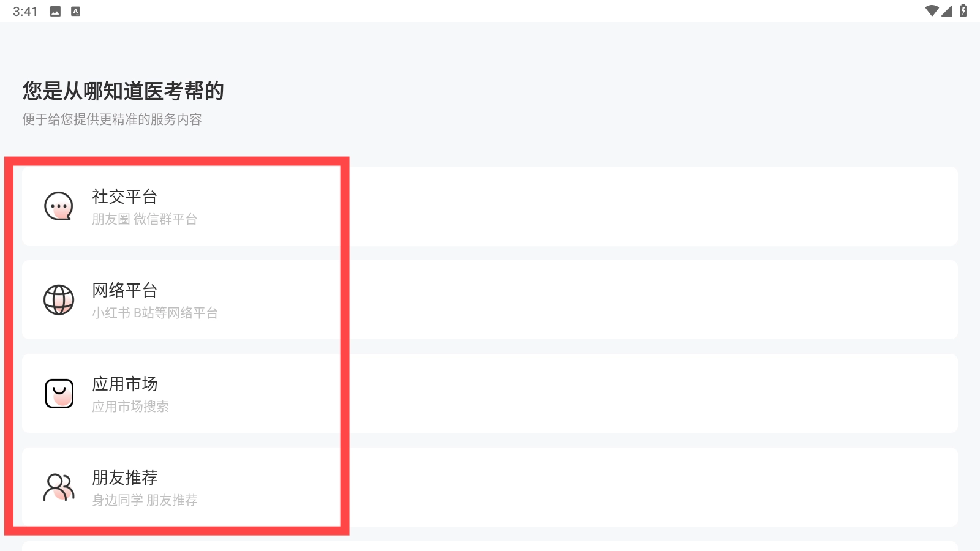
Task: Click the image notification icon in status bar
Action: [x=55, y=12]
